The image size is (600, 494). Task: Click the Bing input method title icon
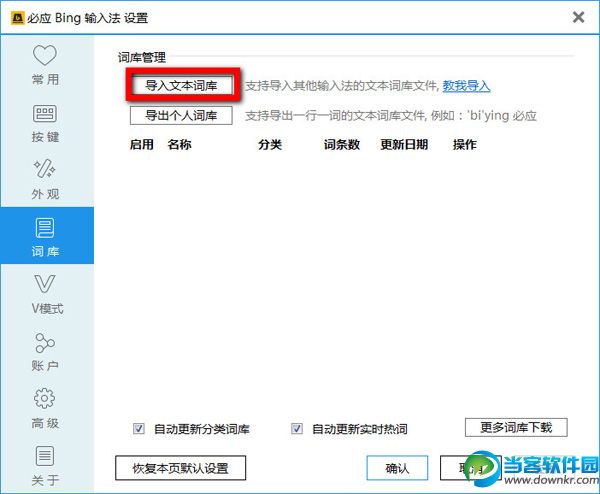click(x=17, y=18)
